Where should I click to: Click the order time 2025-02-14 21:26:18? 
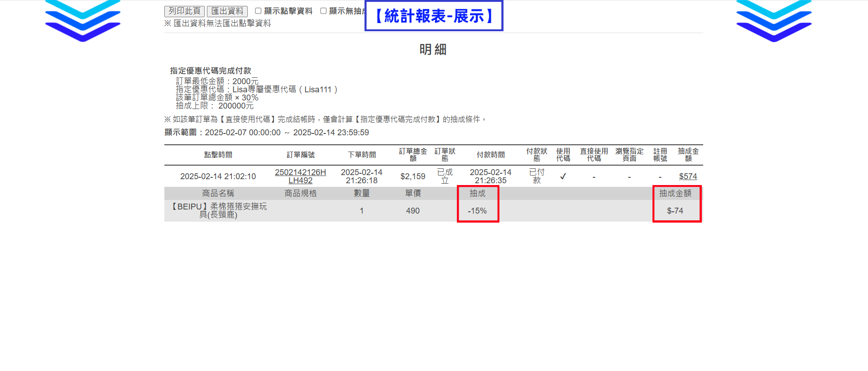click(x=362, y=176)
